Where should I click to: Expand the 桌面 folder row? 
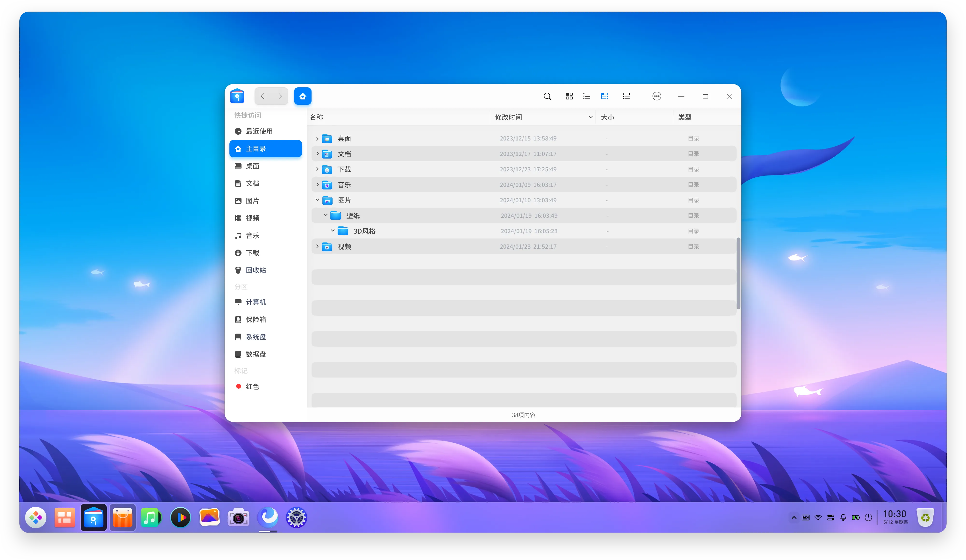[317, 139]
